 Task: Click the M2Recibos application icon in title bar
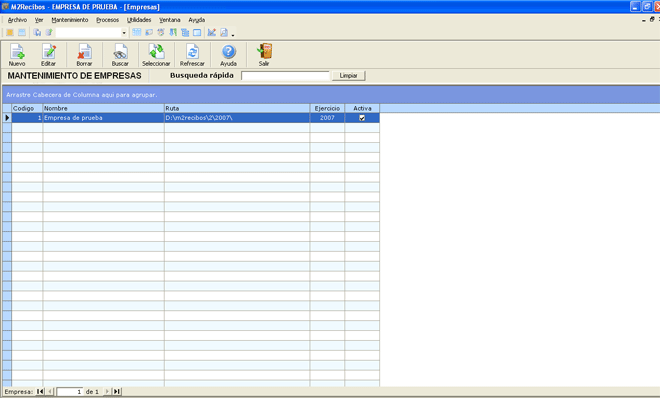point(5,7)
